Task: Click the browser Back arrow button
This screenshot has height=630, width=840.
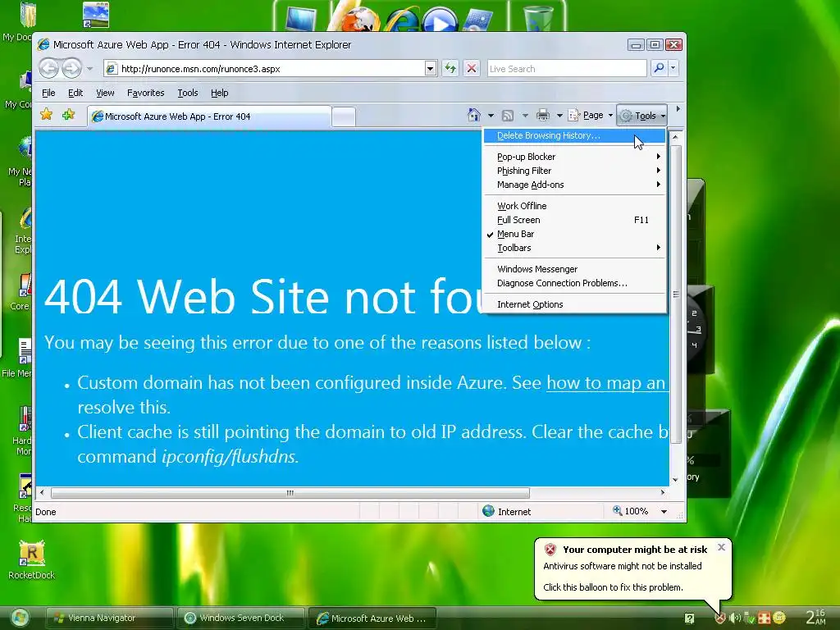Action: tap(48, 69)
